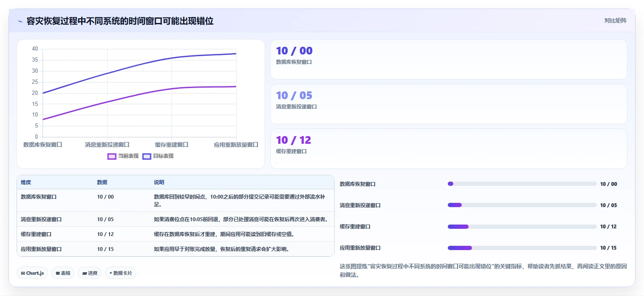Screen dimensions: 644x296
Task: Click the 表格 tag chip
Action: (63, 273)
